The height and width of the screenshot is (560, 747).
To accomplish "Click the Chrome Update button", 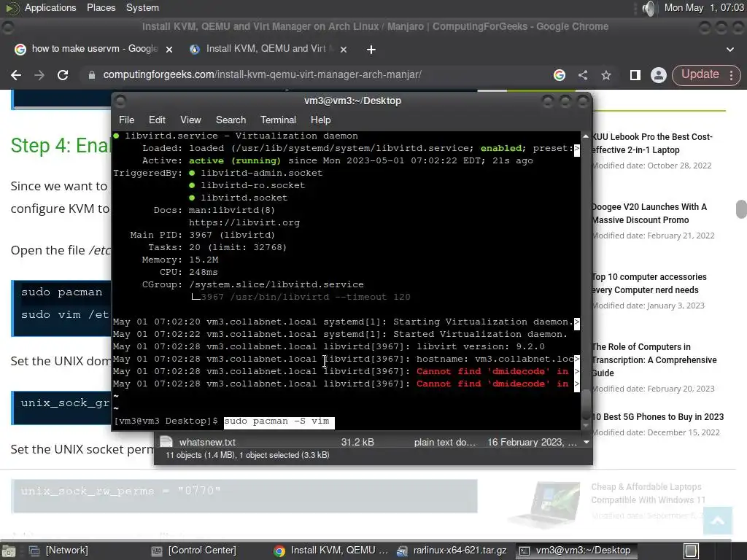I will 700,74.
